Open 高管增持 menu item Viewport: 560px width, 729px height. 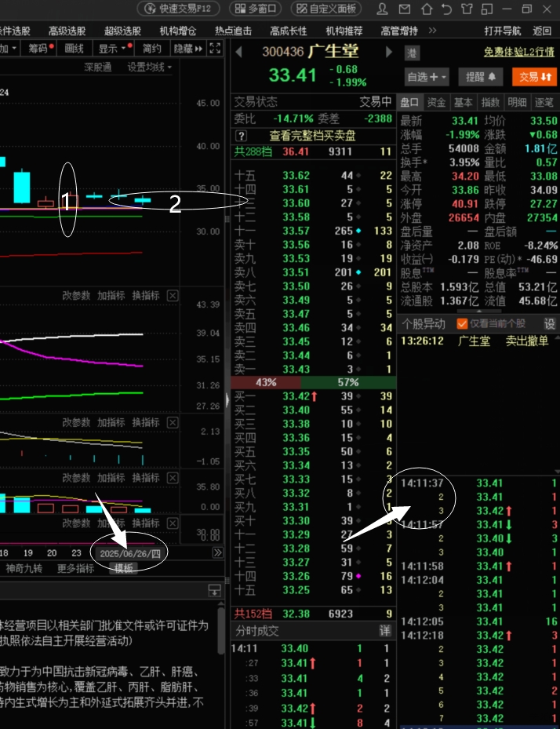[399, 31]
